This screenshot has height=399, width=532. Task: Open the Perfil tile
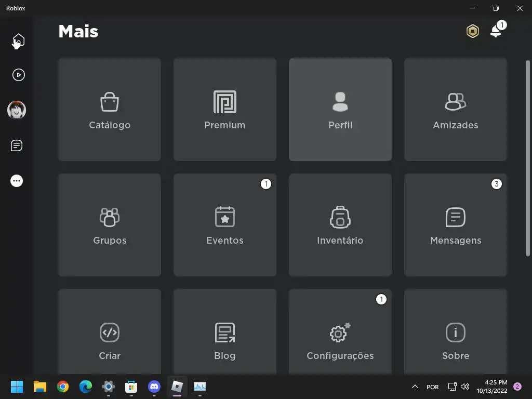[x=340, y=110]
